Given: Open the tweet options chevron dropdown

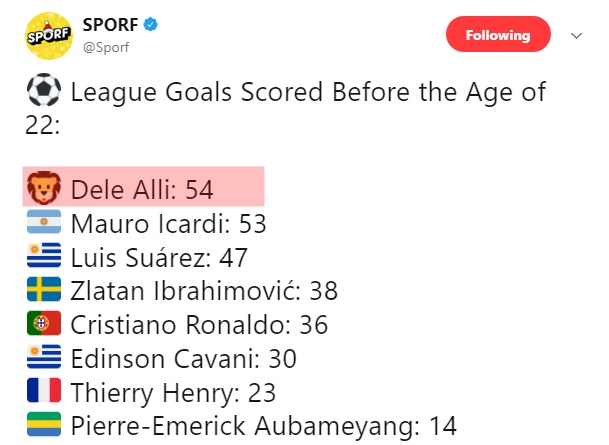Looking at the screenshot, I should point(576,36).
